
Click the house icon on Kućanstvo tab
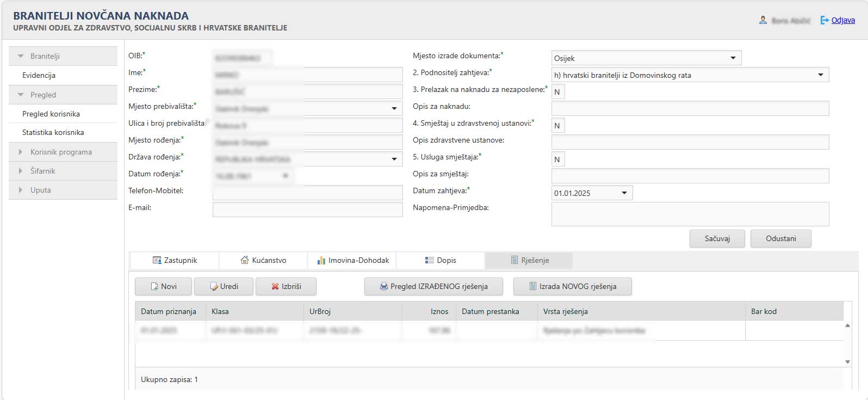(x=245, y=261)
